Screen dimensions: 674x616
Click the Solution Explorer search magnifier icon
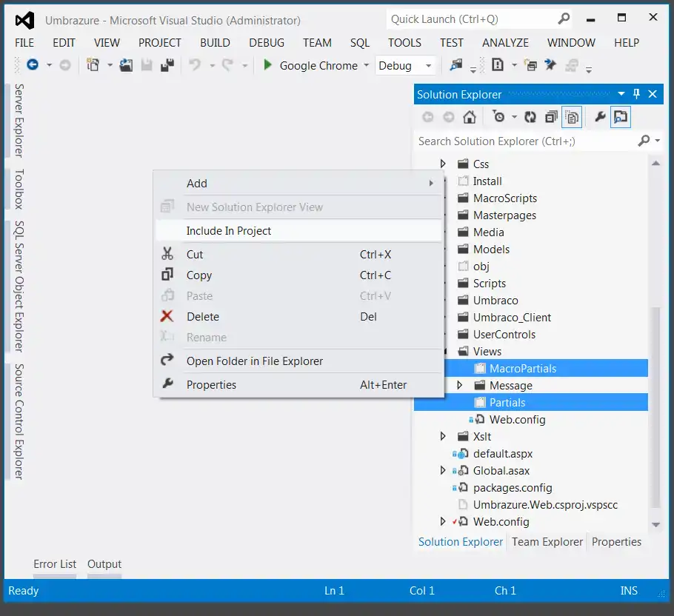pyautogui.click(x=644, y=141)
